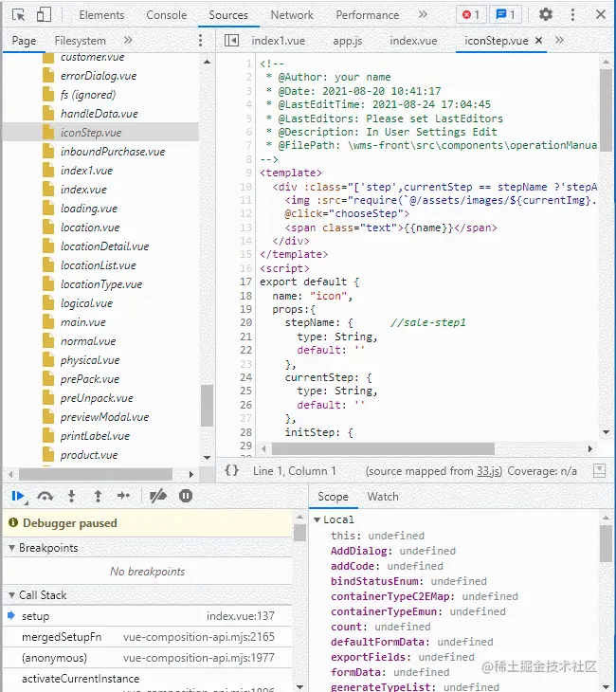Screen dimensions: 616x692
Task: Select the Scope tab
Action: (x=333, y=497)
